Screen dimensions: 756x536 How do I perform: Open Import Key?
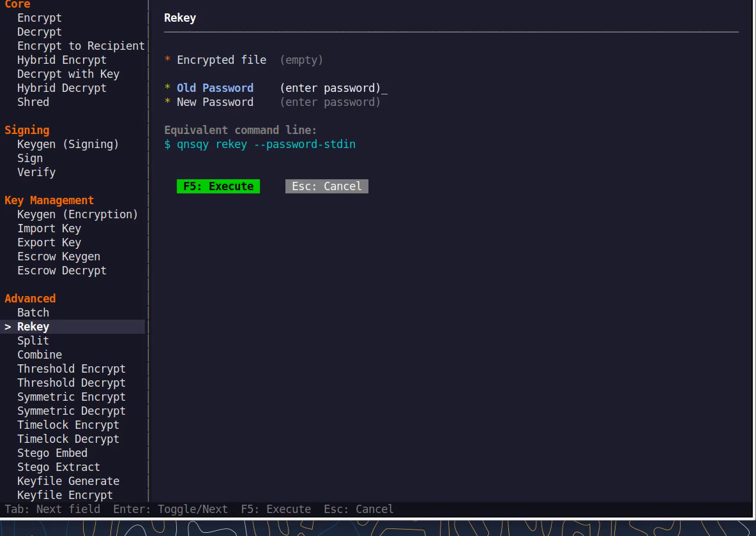pyautogui.click(x=49, y=228)
